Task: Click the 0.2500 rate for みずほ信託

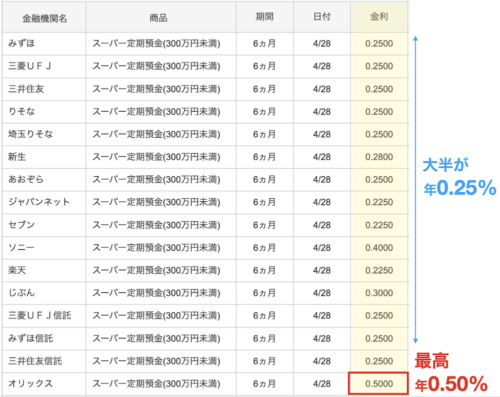Action: click(x=379, y=338)
